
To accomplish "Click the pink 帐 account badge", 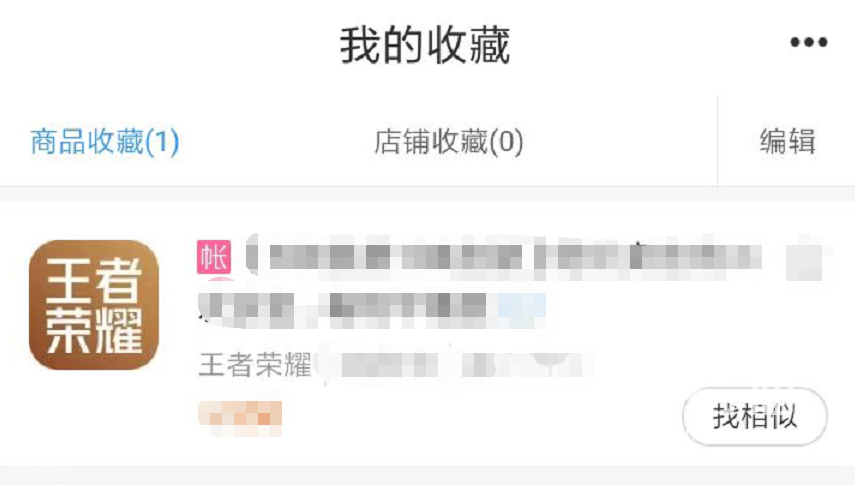I will tap(214, 257).
